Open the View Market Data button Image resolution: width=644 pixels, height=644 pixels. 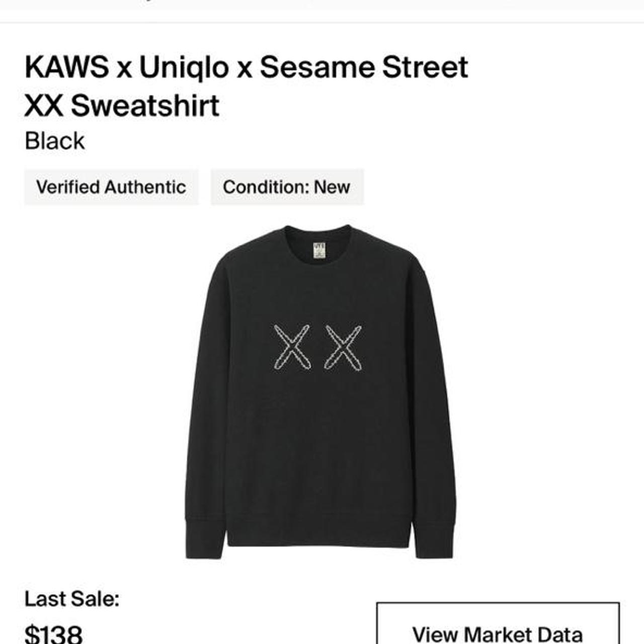498,624
